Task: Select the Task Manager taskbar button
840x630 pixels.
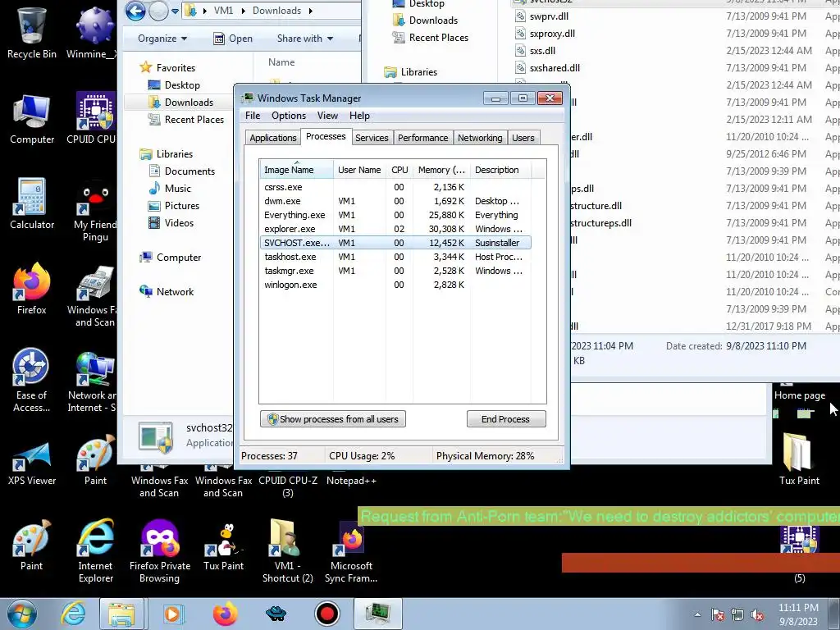Action: [x=377, y=614]
